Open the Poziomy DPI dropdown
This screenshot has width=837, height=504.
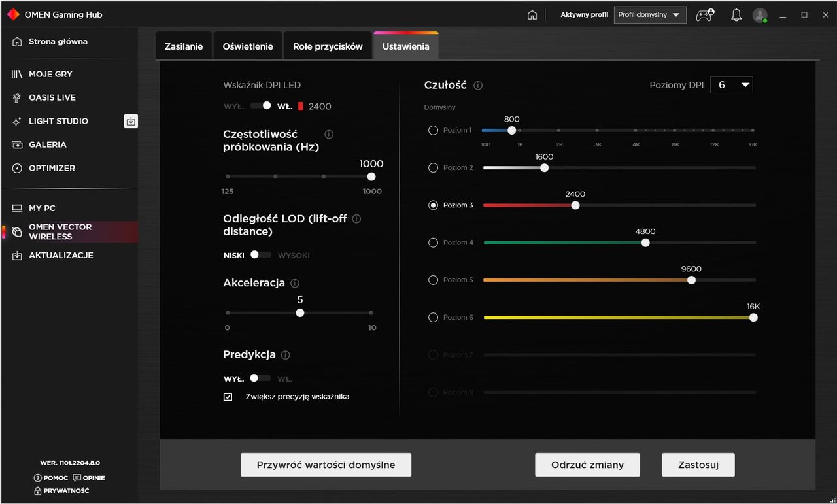732,85
